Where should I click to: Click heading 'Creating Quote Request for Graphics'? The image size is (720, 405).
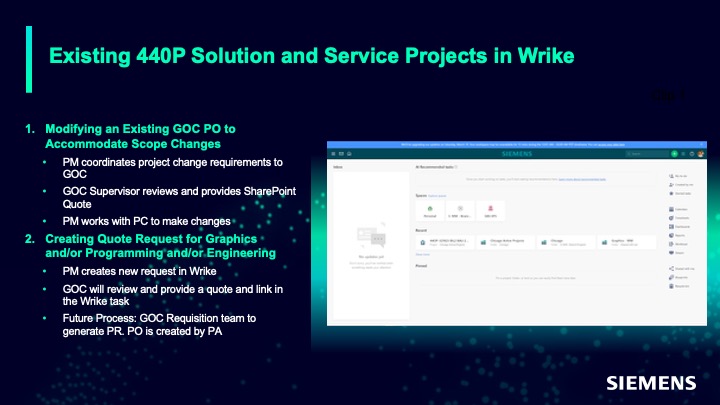click(x=160, y=246)
